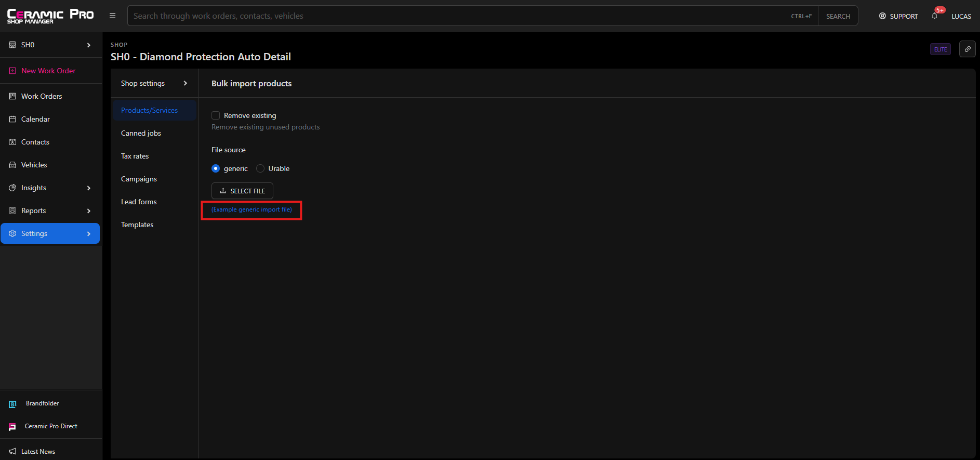Click the New Work Order label

[48, 71]
